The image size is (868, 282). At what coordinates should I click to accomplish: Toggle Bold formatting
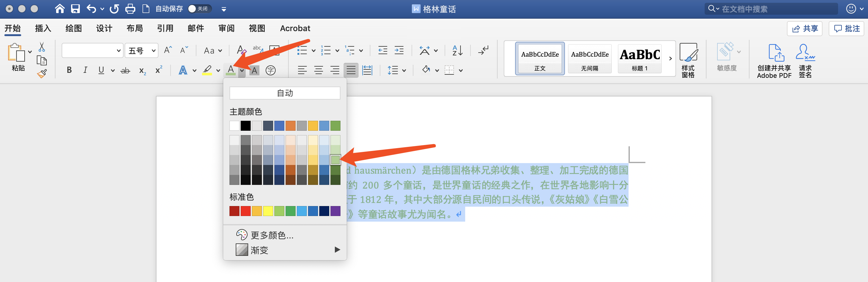tap(69, 70)
